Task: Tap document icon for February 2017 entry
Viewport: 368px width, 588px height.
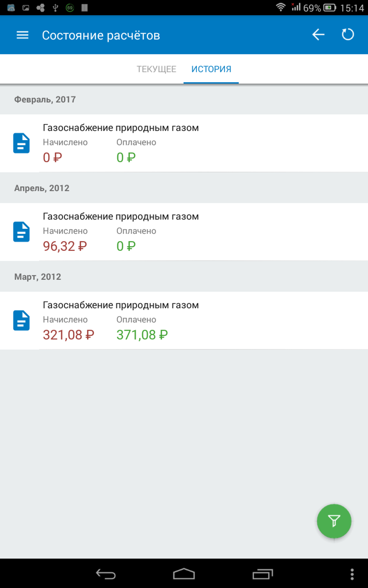Action: (22, 143)
